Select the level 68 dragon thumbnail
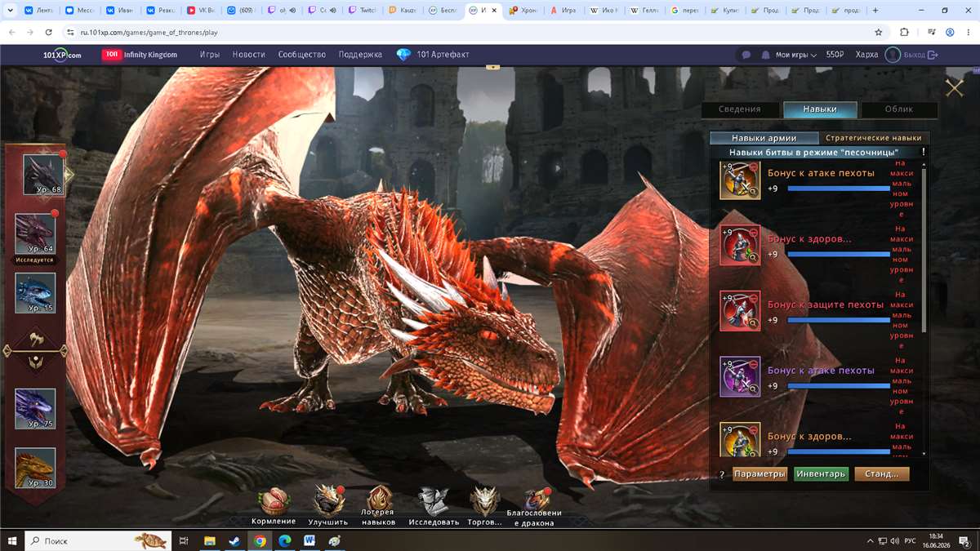This screenshot has height=551, width=980. tap(43, 174)
